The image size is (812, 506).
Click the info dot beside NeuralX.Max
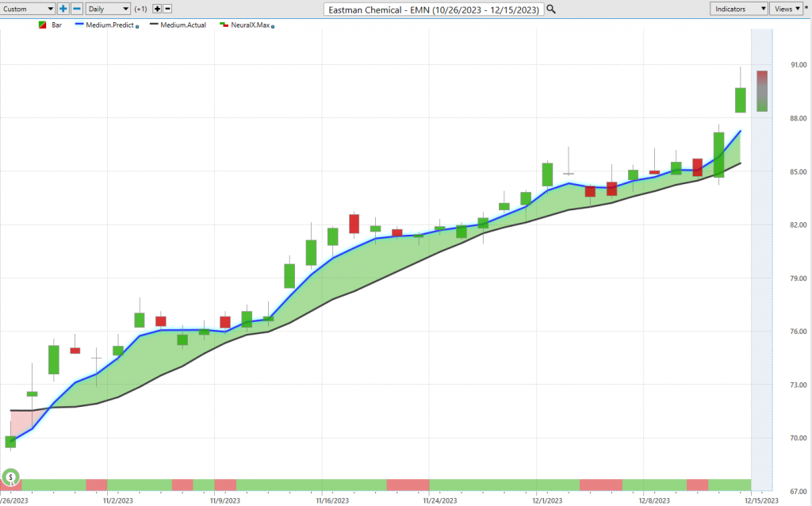pos(273,26)
